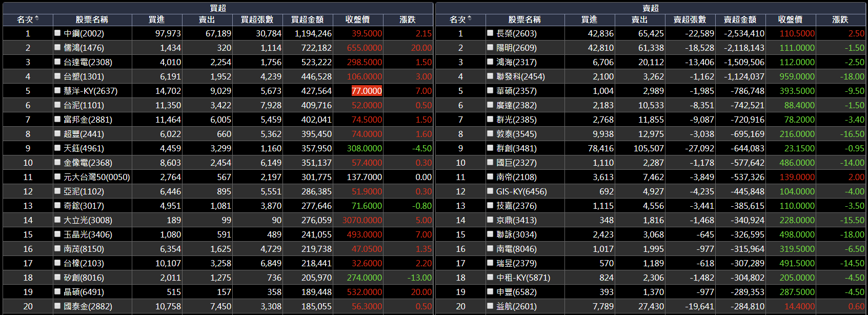Open stock 超豐(2441)
Viewport: 868px width, 315px height.
tap(84, 134)
